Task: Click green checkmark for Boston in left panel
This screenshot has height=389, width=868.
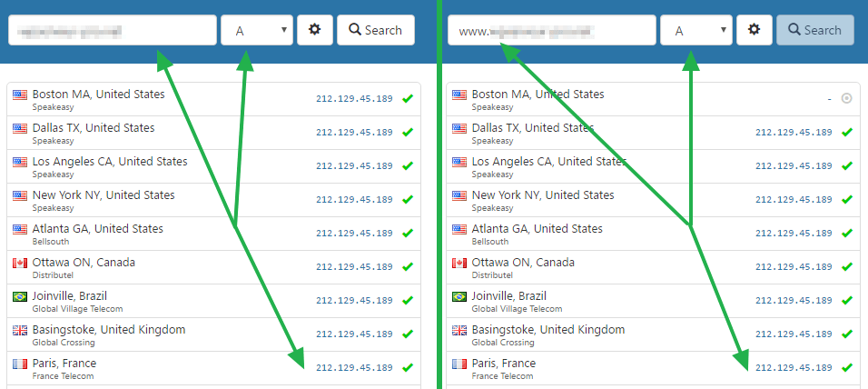Action: pos(408,98)
